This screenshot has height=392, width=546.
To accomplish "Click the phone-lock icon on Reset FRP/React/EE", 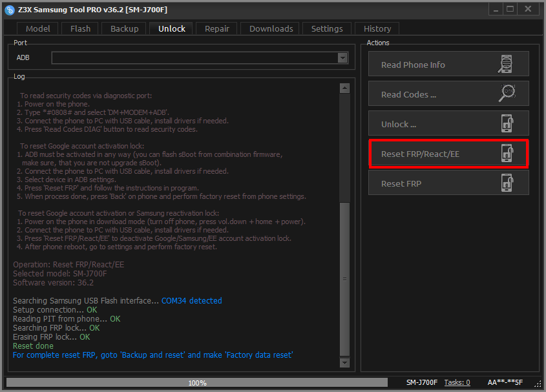I will (x=507, y=153).
